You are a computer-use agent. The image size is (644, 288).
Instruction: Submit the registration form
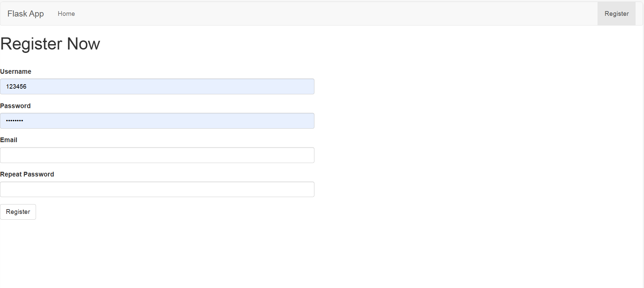(18, 212)
